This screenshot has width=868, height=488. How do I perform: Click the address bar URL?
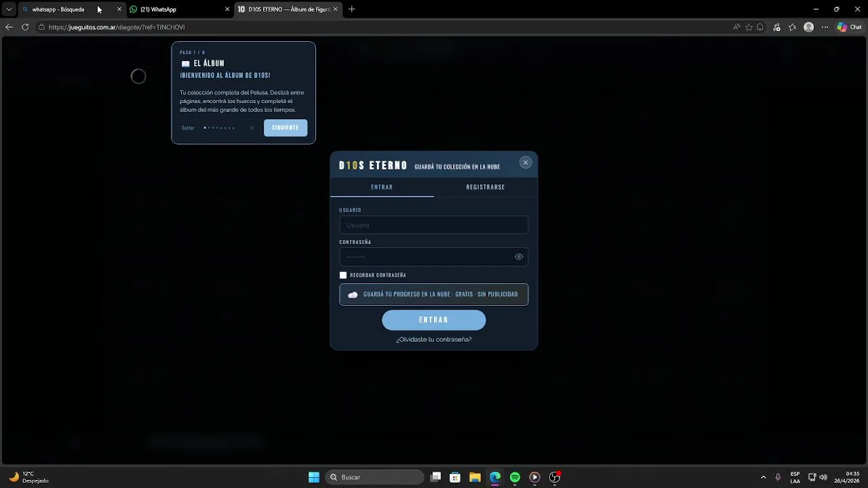[x=117, y=27]
